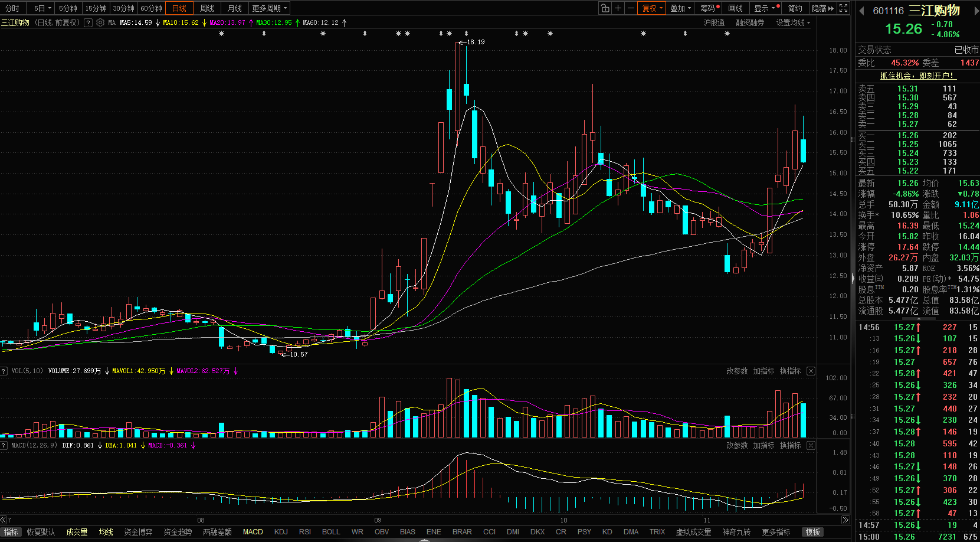Click the 抓住机会，即刻开户 link

click(917, 76)
